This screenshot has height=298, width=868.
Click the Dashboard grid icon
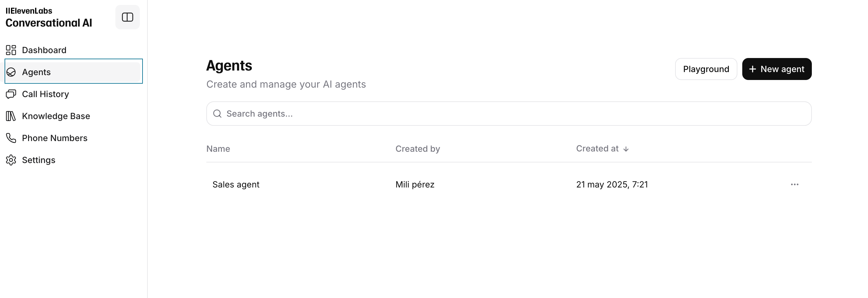click(11, 50)
